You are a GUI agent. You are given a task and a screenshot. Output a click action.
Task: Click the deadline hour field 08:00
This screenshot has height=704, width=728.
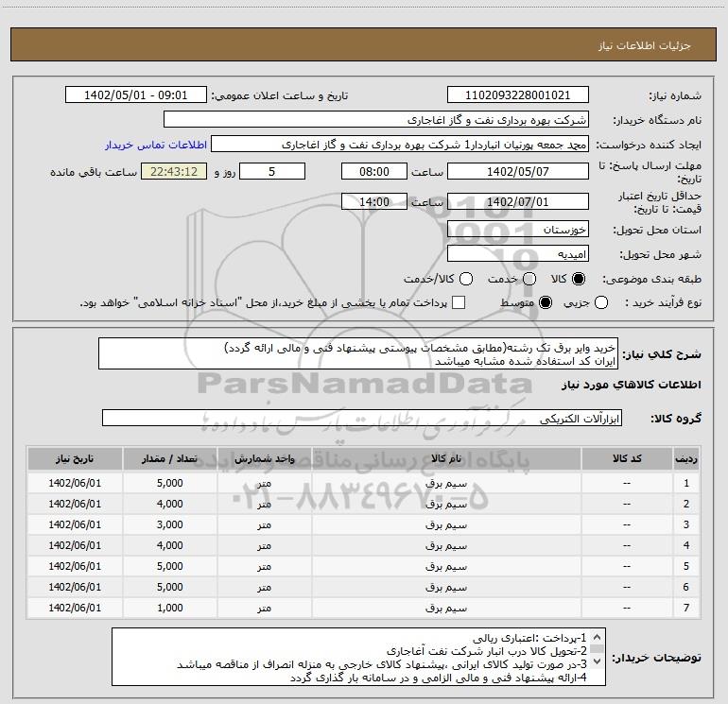tap(374, 172)
